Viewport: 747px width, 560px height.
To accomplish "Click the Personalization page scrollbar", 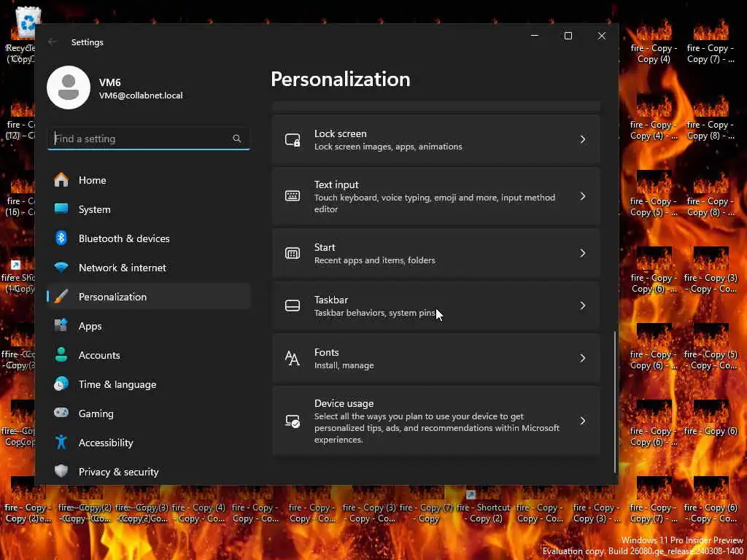I will 614,402.
